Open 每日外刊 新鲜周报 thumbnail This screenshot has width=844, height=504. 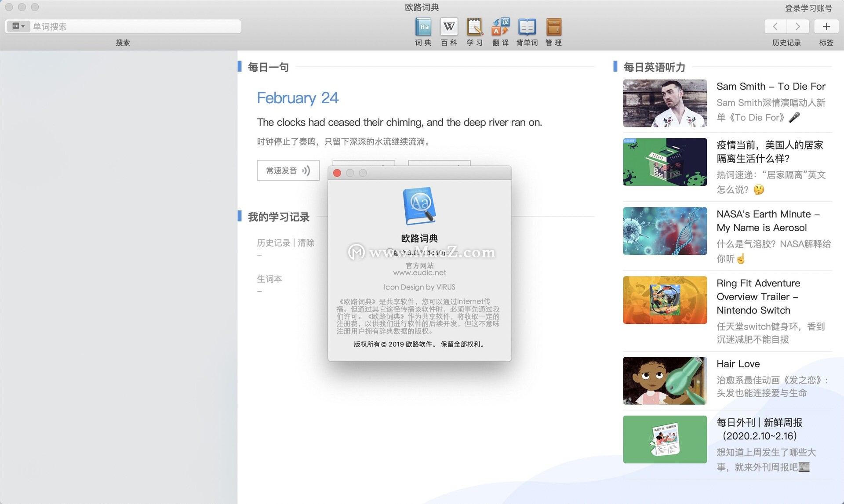coord(665,439)
